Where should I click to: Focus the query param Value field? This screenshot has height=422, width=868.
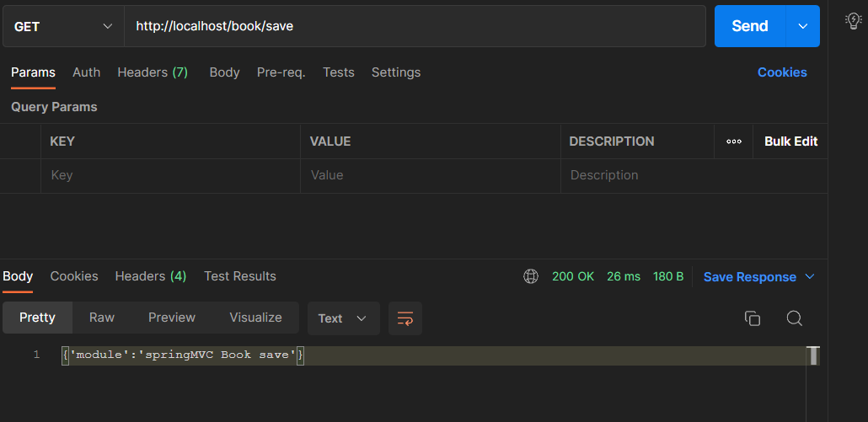tap(430, 176)
